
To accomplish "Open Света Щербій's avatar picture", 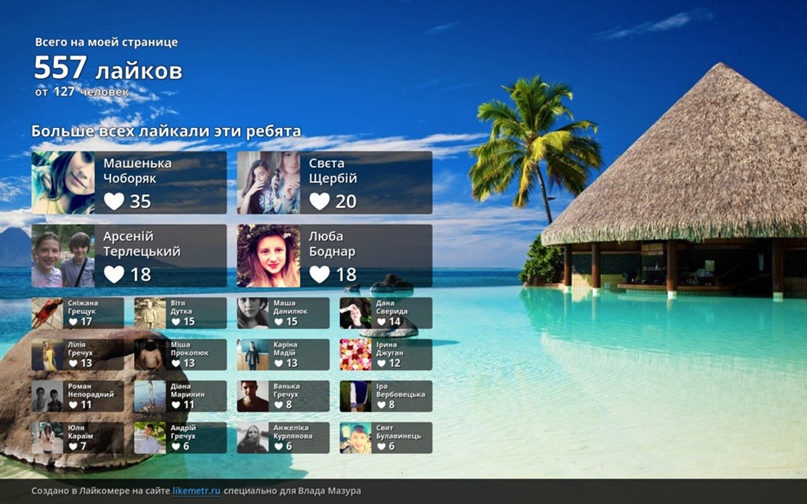I will (x=268, y=182).
